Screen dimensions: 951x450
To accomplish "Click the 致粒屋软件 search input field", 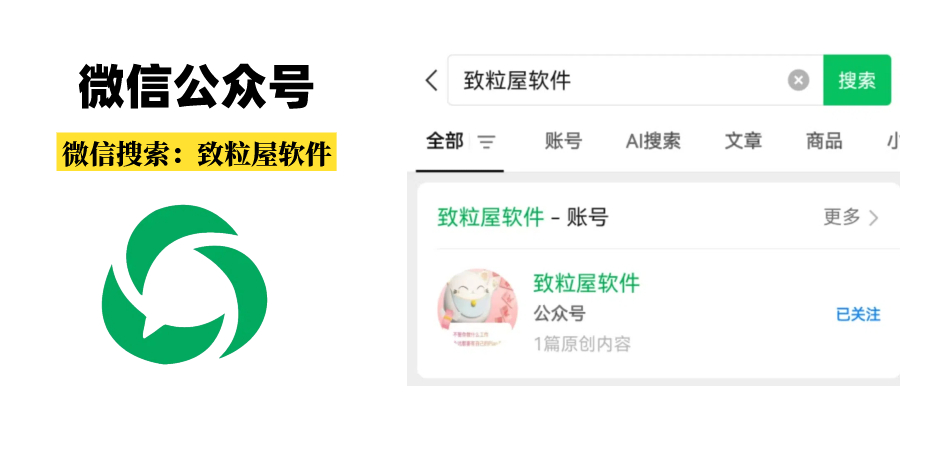I will (x=635, y=80).
